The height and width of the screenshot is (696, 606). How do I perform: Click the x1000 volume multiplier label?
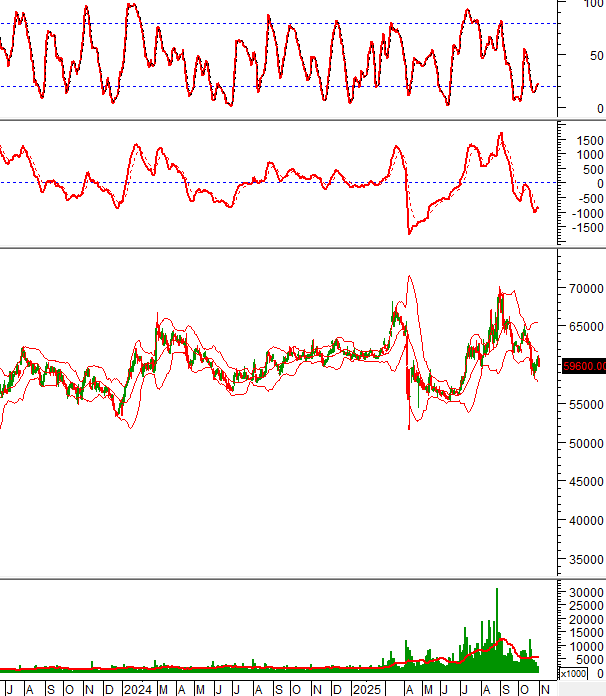point(574,674)
